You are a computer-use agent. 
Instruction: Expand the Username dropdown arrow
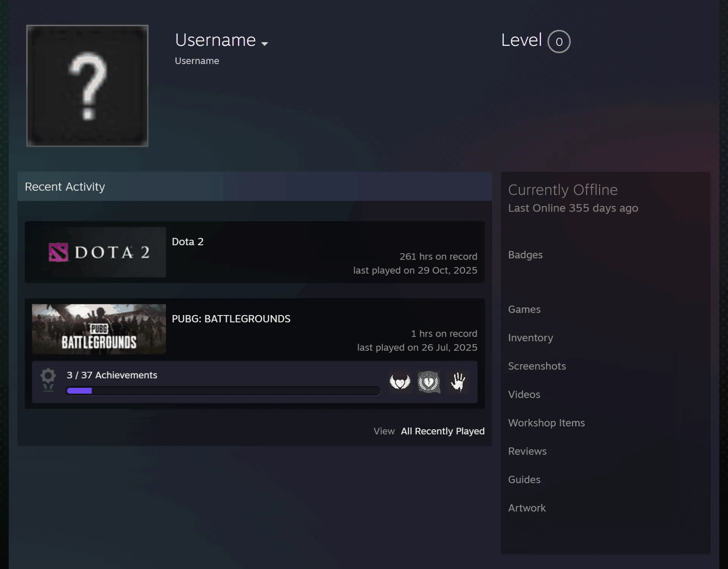pyautogui.click(x=265, y=44)
